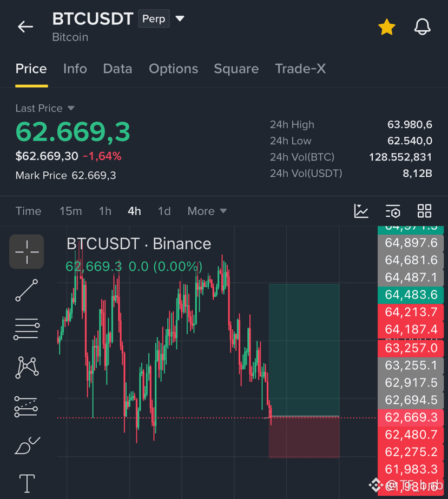Select the Time chart interval
The width and height of the screenshot is (448, 499).
pos(28,211)
